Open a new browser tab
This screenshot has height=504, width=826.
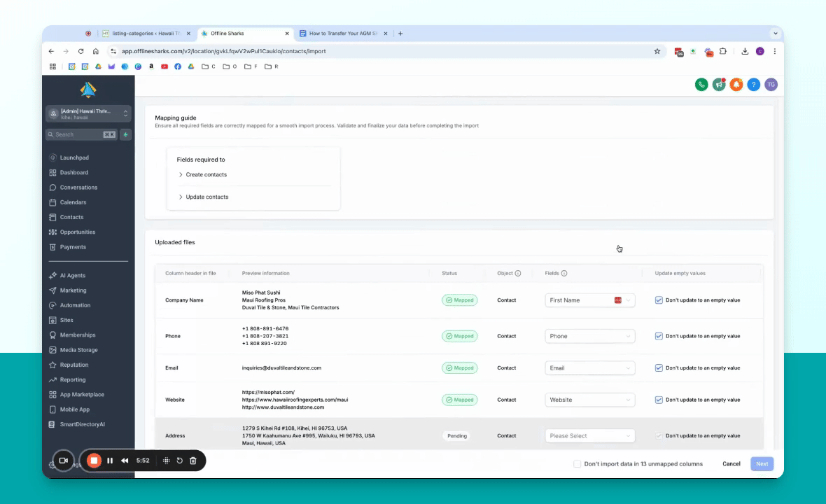click(400, 33)
